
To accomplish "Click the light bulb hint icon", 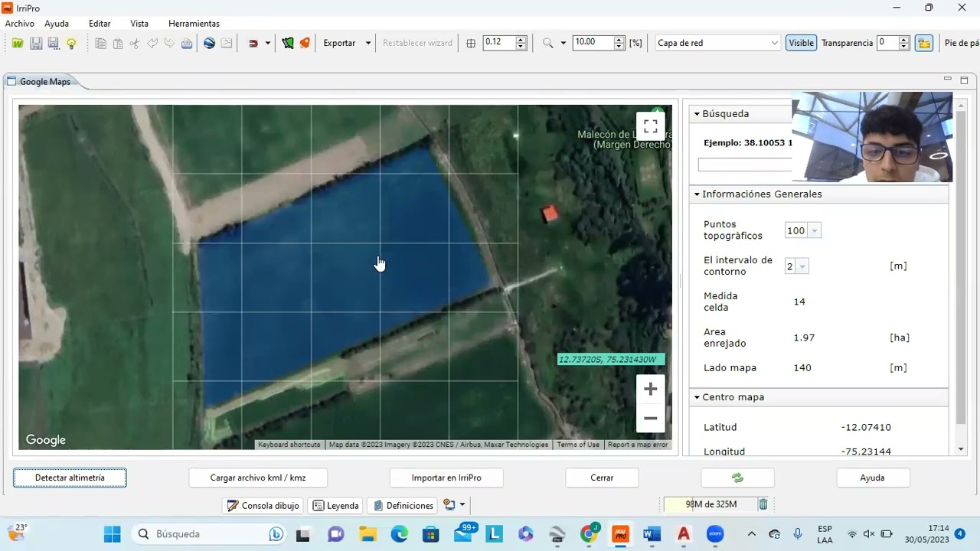I will pyautogui.click(x=71, y=44).
